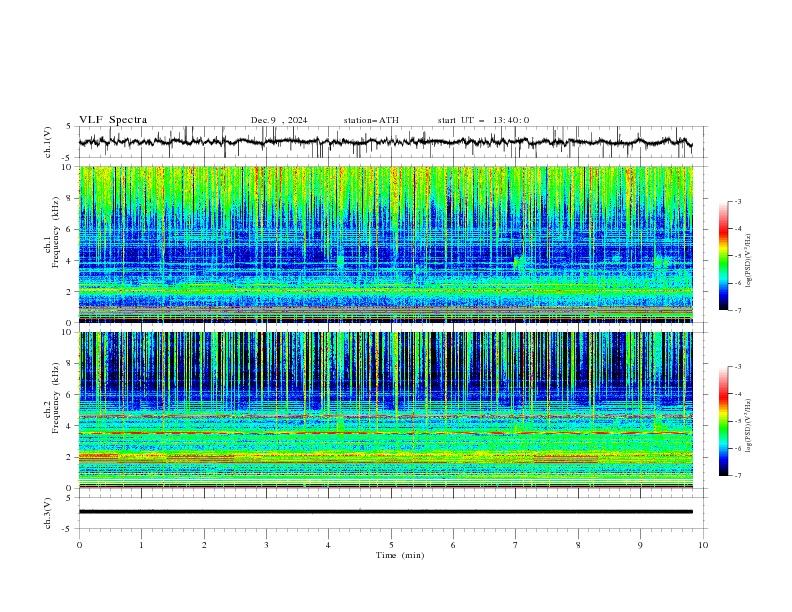
Task: Click the ch.2 color bar 'log(PSD)(V²/Hz)' label
Action: tap(748, 426)
